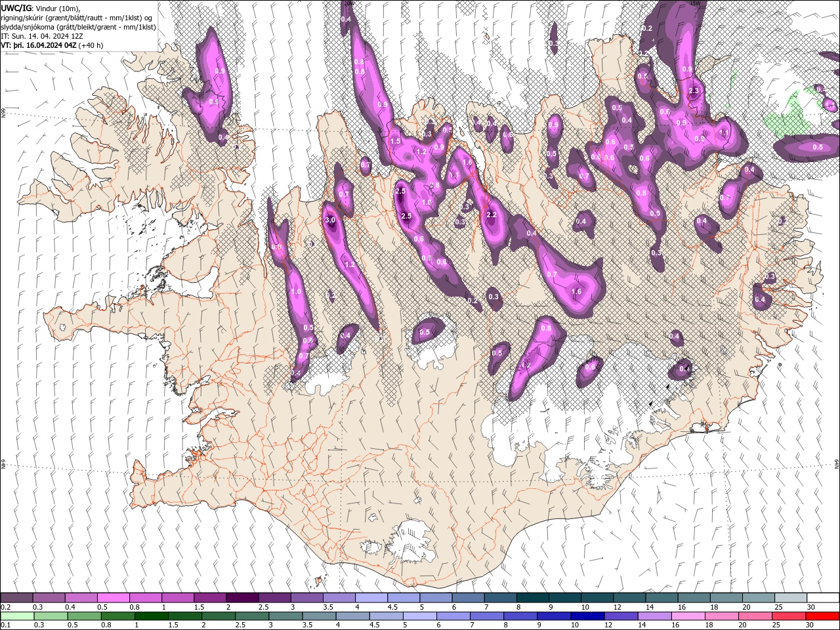The width and height of the screenshot is (840, 630).
Task: Click the medium green 0.8 swatch in lower legend row
Action: [x=117, y=616]
